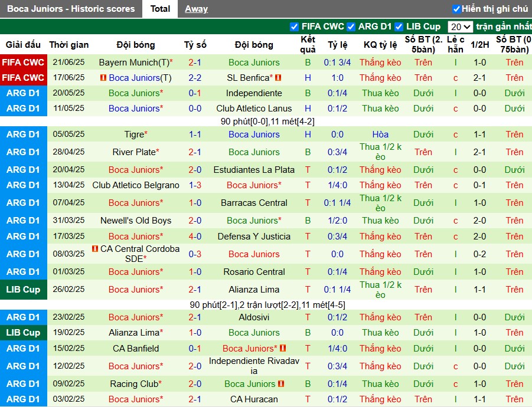The height and width of the screenshot is (407, 532).
Task: Click 2-2 score of Benfica match
Action: click(x=195, y=78)
